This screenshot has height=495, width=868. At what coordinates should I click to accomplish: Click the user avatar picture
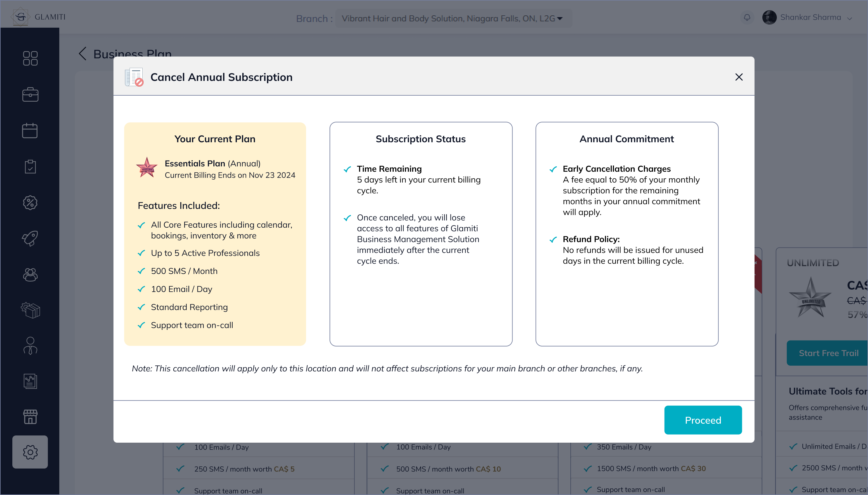click(769, 17)
